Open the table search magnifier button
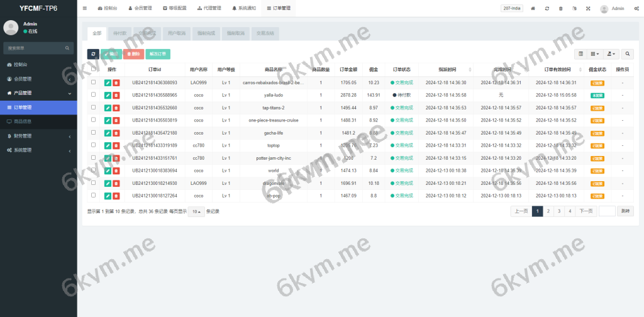 point(628,54)
